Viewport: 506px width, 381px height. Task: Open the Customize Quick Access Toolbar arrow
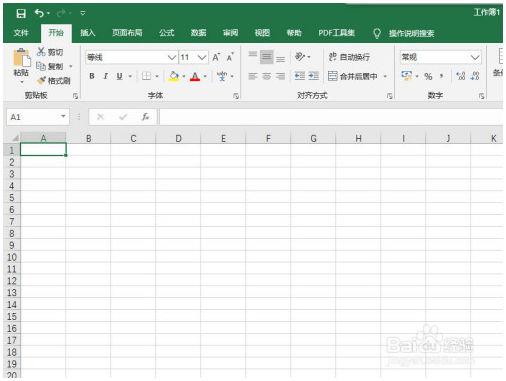click(x=83, y=13)
